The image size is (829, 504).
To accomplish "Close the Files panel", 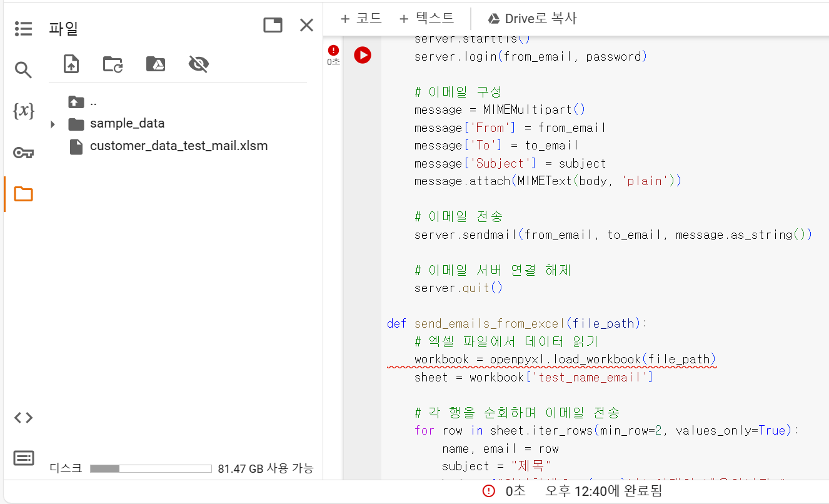I will [x=306, y=25].
